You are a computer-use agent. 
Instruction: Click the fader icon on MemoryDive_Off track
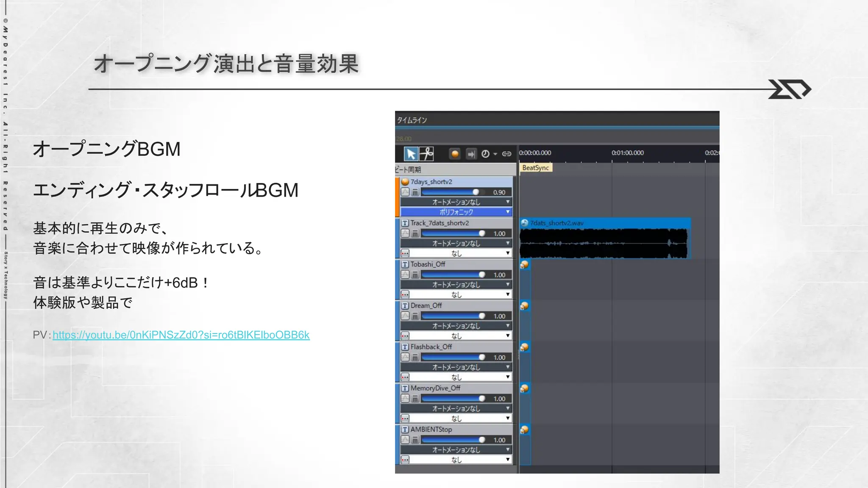coord(415,399)
